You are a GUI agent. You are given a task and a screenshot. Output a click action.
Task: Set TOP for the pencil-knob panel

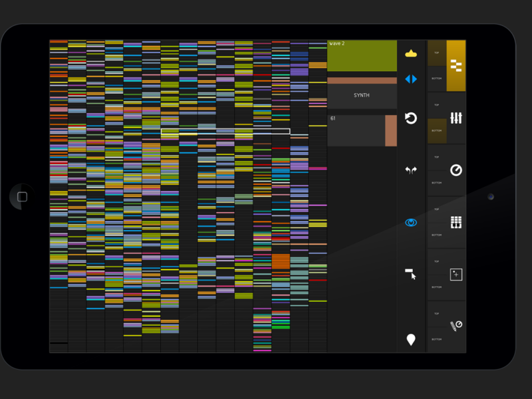(437, 314)
